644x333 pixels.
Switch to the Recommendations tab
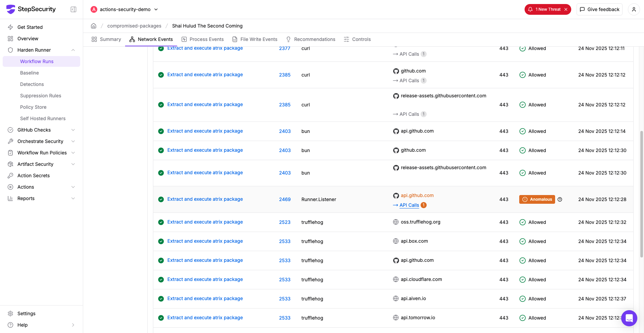point(311,39)
